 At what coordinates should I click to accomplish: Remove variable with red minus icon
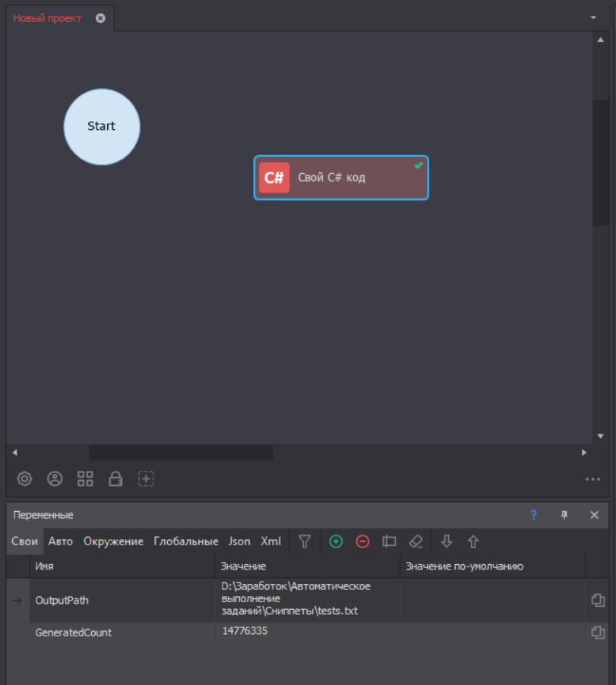click(x=362, y=541)
